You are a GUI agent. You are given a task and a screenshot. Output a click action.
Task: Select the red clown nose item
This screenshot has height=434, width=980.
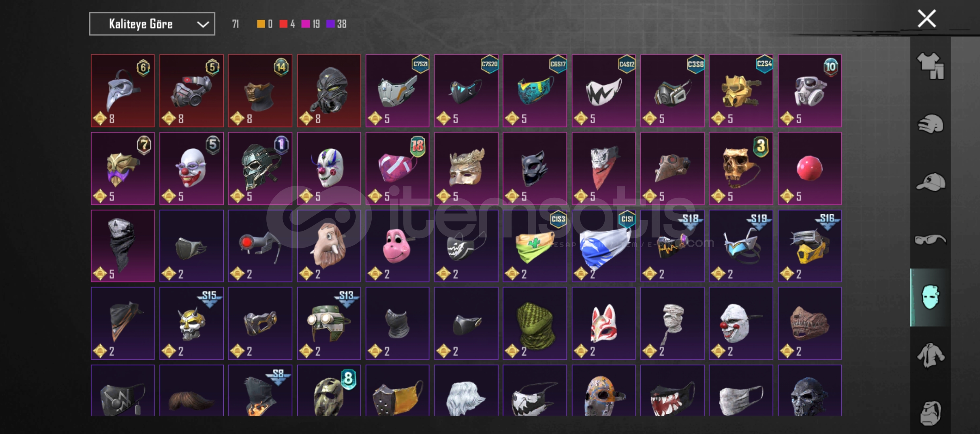tap(809, 168)
